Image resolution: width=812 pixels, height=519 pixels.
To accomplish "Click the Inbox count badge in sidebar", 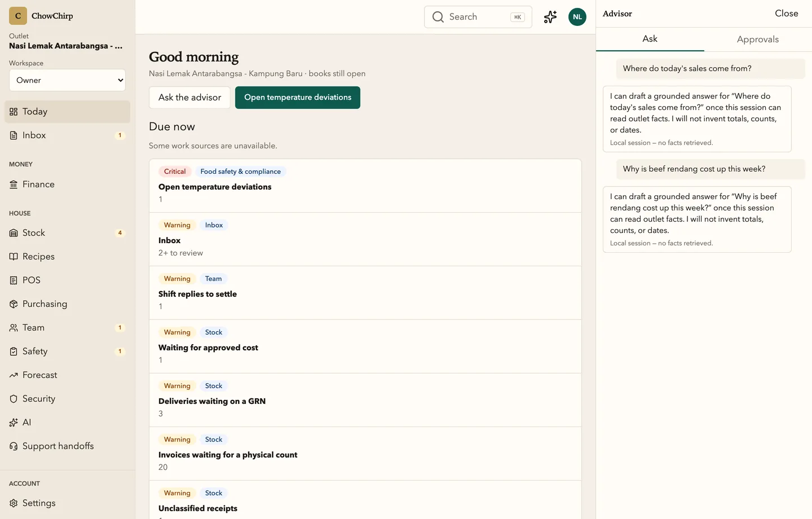I will 120,135.
